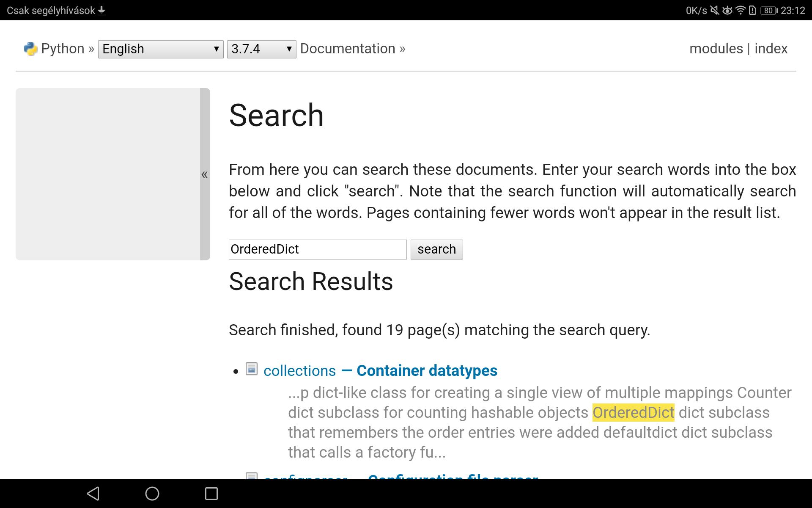
Task: Click the Python logo icon
Action: [30, 49]
